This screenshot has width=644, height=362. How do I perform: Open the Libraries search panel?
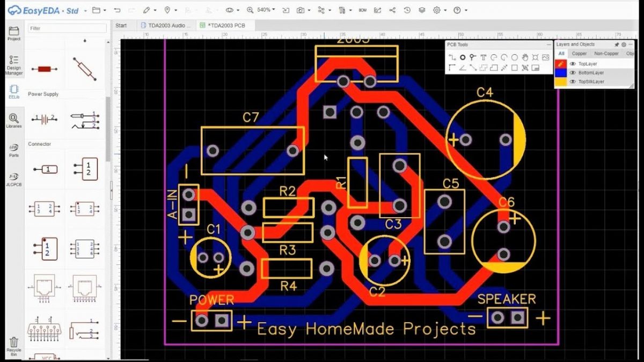14,121
